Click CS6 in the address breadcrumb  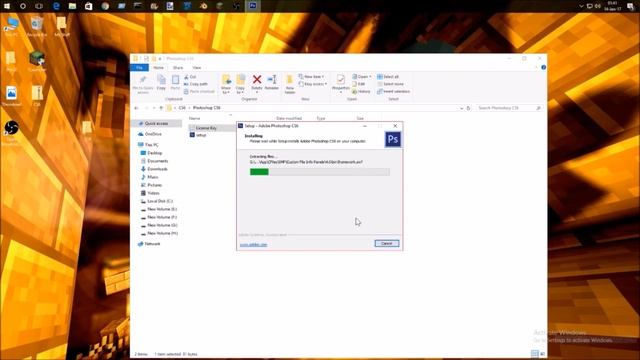click(182, 108)
